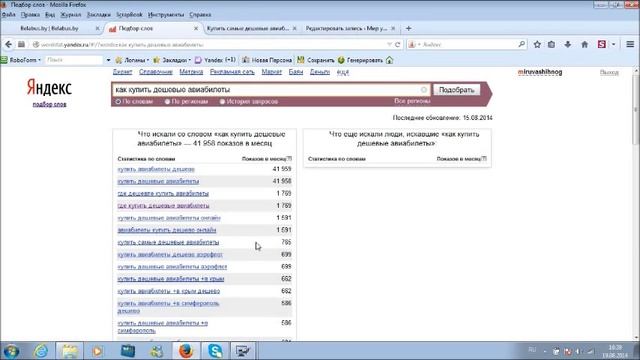This screenshot has width=640, height=360.
Task: Open the 'ScrapBook' menu
Action: [x=129, y=15]
